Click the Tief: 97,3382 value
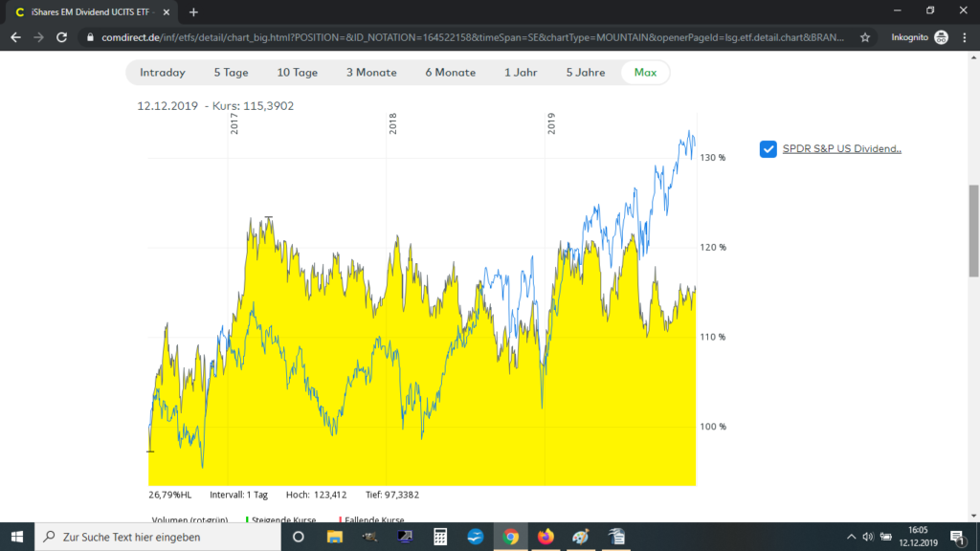980x551 pixels. tap(392, 495)
